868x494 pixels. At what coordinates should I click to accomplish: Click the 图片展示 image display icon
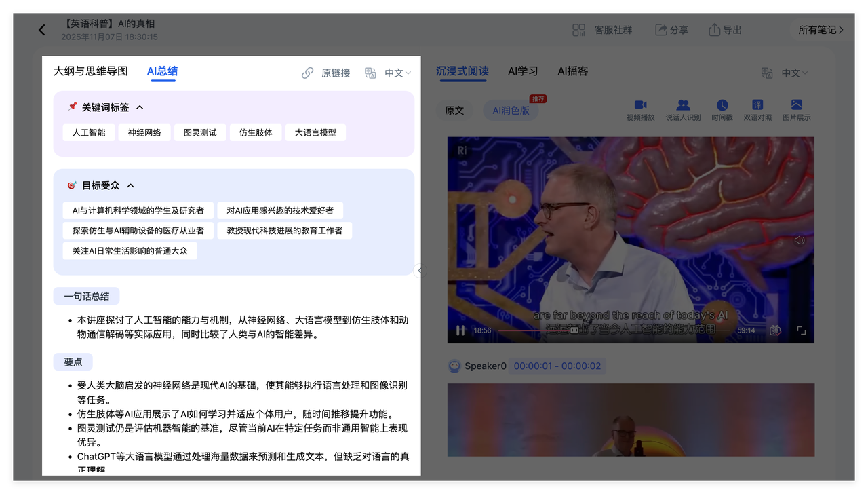coord(796,105)
